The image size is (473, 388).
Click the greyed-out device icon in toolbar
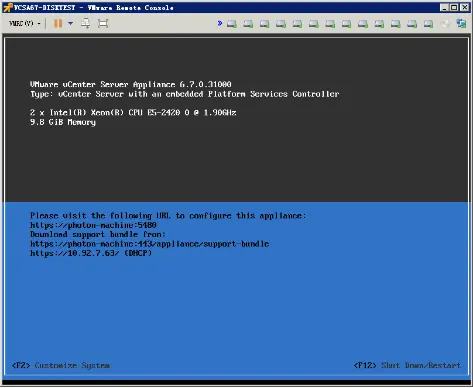(x=444, y=24)
